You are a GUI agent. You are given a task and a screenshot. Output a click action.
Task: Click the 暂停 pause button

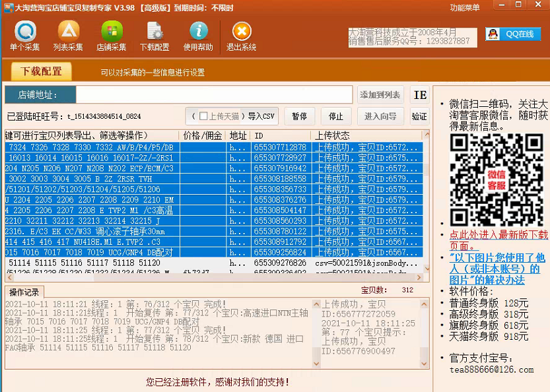point(299,116)
